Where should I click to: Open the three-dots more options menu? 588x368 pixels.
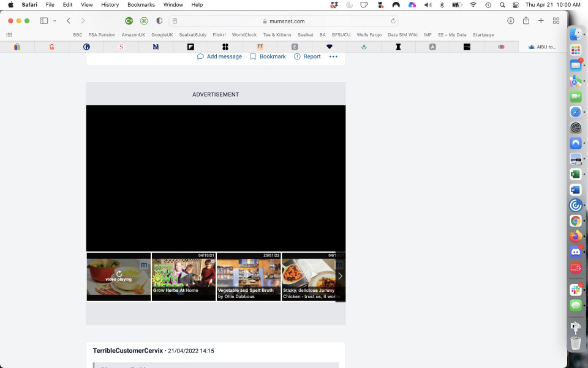pos(333,56)
